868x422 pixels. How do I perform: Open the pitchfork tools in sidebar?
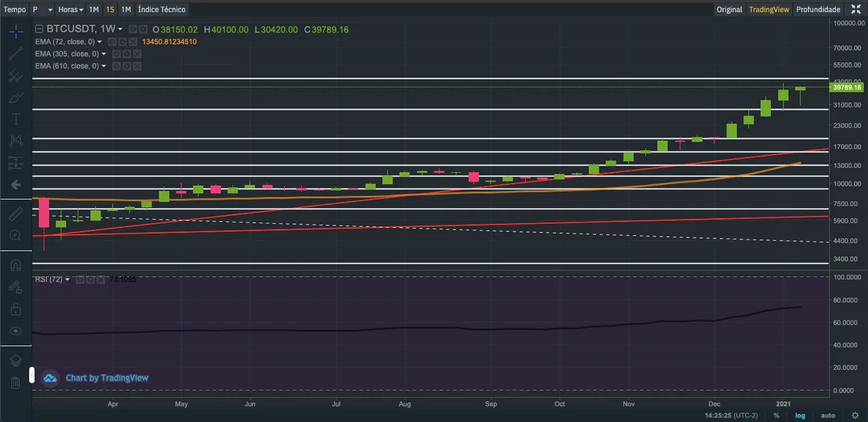pos(16,75)
